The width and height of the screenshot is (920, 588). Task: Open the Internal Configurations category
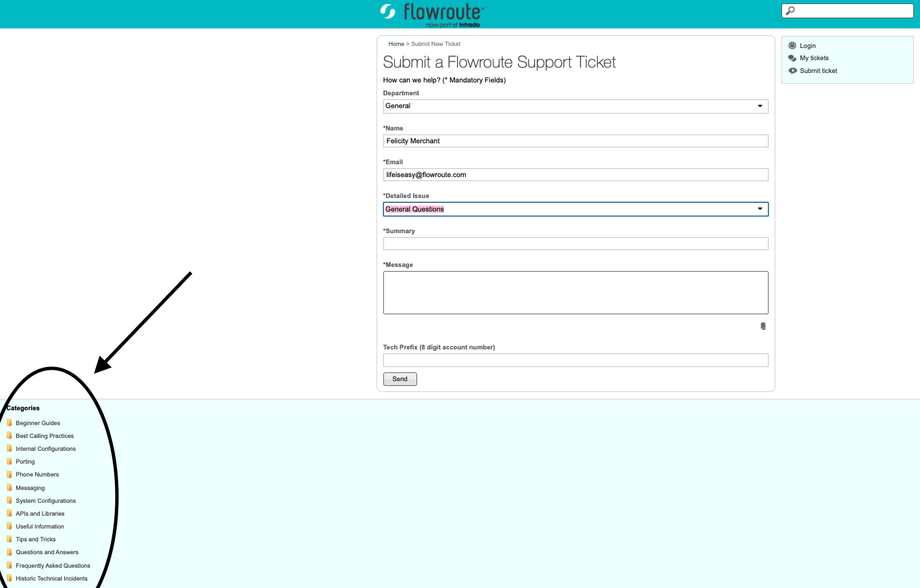click(46, 449)
